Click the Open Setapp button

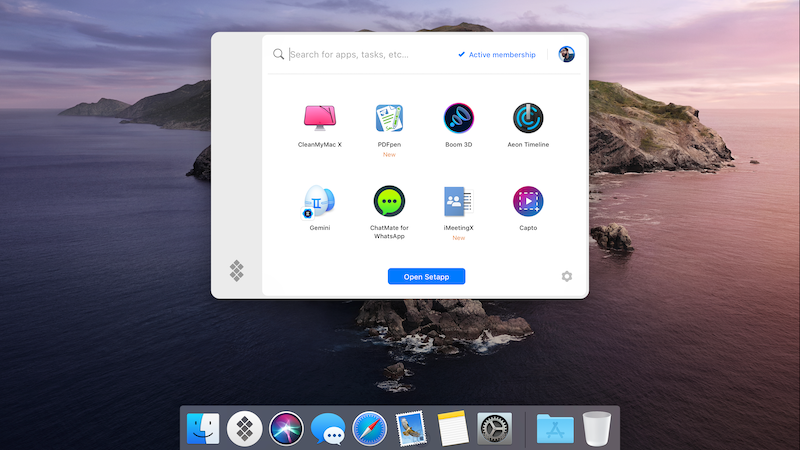427,277
